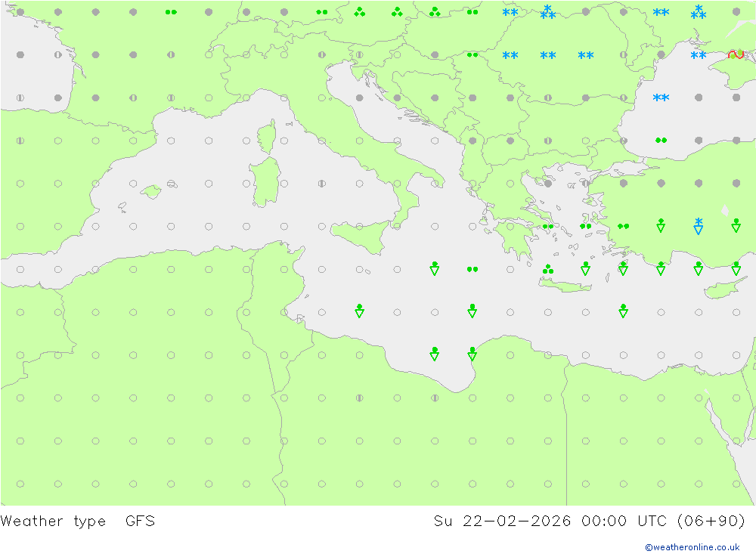This screenshot has width=756, height=554.
Task: Click the triple snowflake symbol at top right corner
Action: point(699,12)
